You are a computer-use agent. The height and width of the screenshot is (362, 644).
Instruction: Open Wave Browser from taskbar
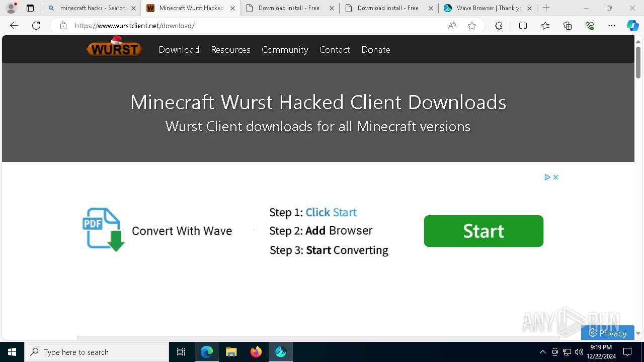click(281, 352)
